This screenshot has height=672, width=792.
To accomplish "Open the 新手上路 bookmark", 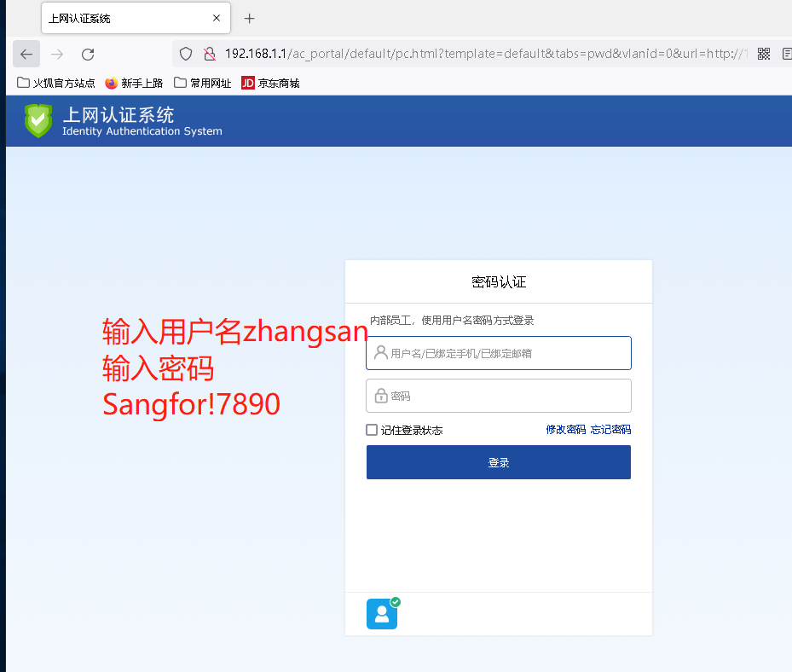I will (x=134, y=83).
